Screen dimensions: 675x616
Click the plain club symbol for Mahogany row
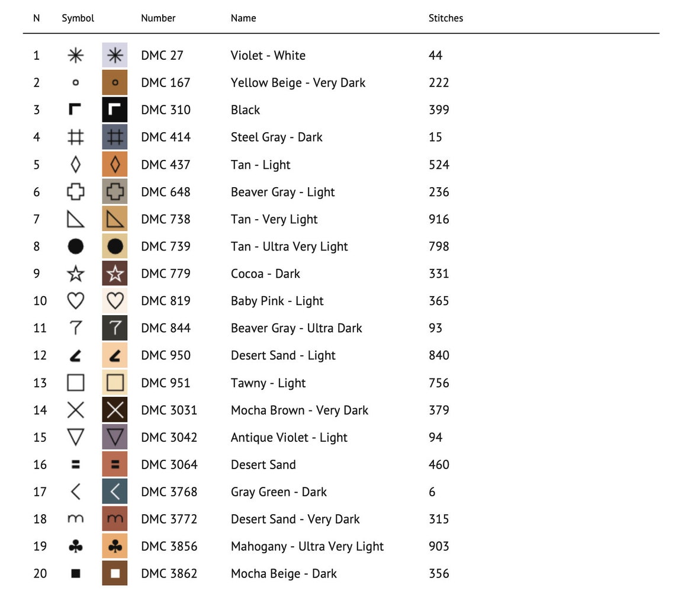(x=75, y=546)
